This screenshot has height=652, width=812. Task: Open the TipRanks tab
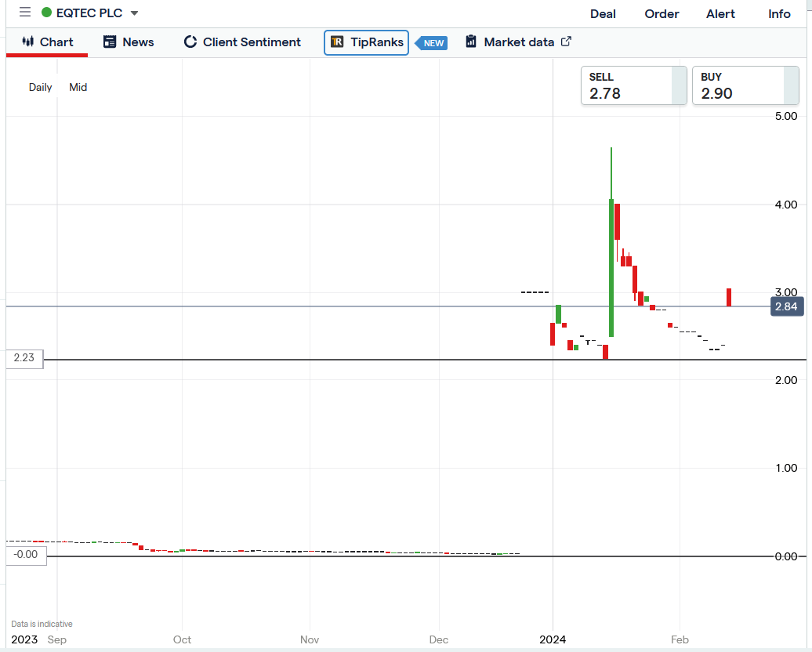coord(366,42)
